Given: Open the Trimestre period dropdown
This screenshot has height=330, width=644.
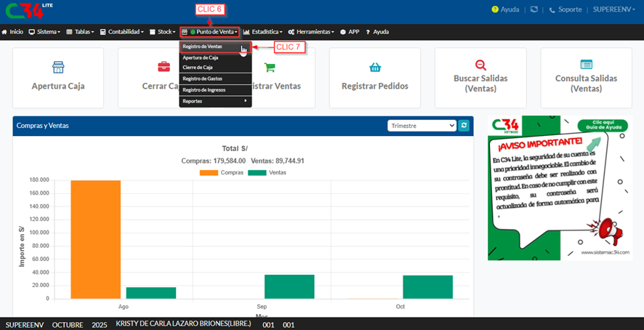Looking at the screenshot, I should [x=422, y=126].
